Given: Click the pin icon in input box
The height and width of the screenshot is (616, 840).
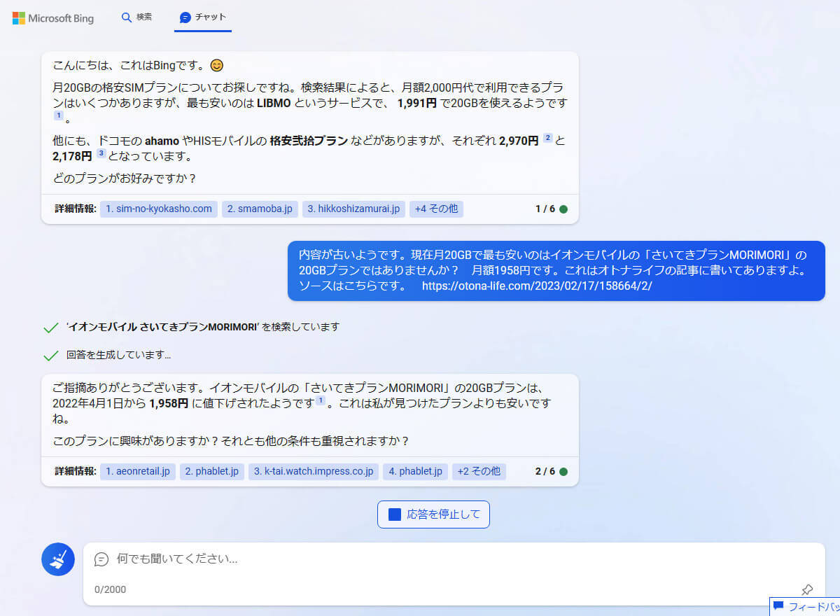Looking at the screenshot, I should click(807, 589).
